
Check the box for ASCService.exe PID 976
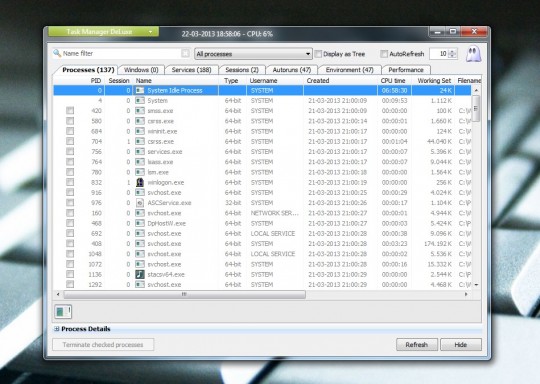coord(70,203)
